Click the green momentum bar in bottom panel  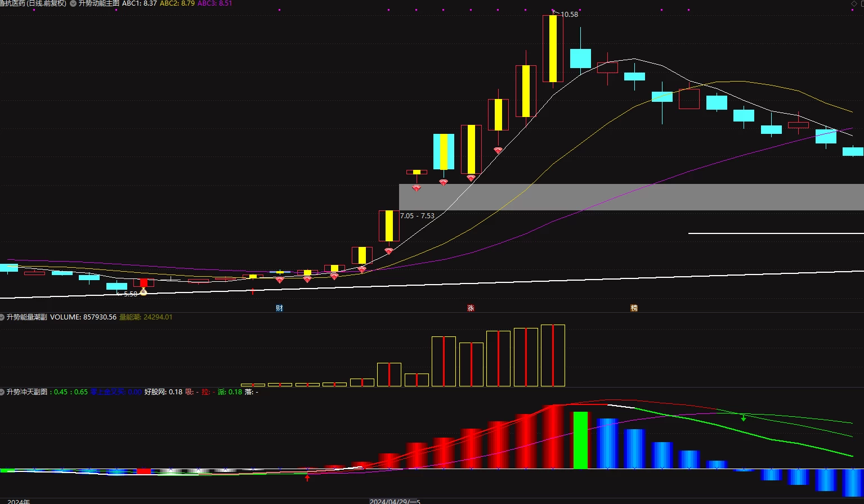[580, 440]
